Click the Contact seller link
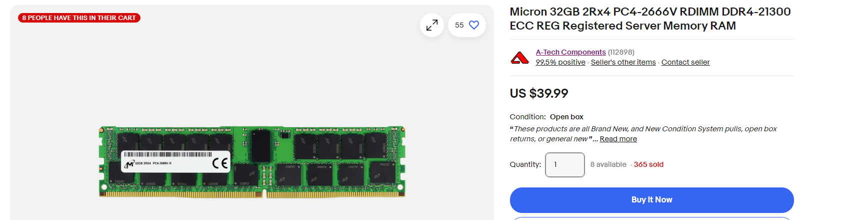Screen dimensions: 868x220 coord(685,62)
